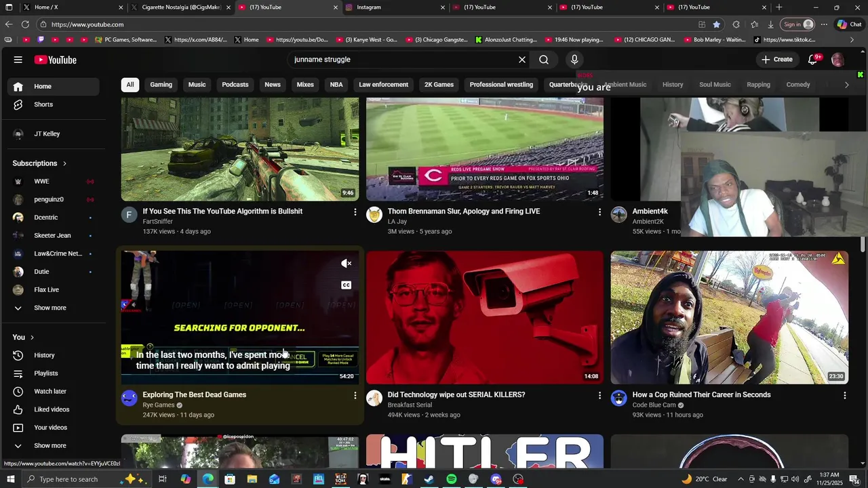Open Breakfast Serial channel avatar

(x=374, y=398)
